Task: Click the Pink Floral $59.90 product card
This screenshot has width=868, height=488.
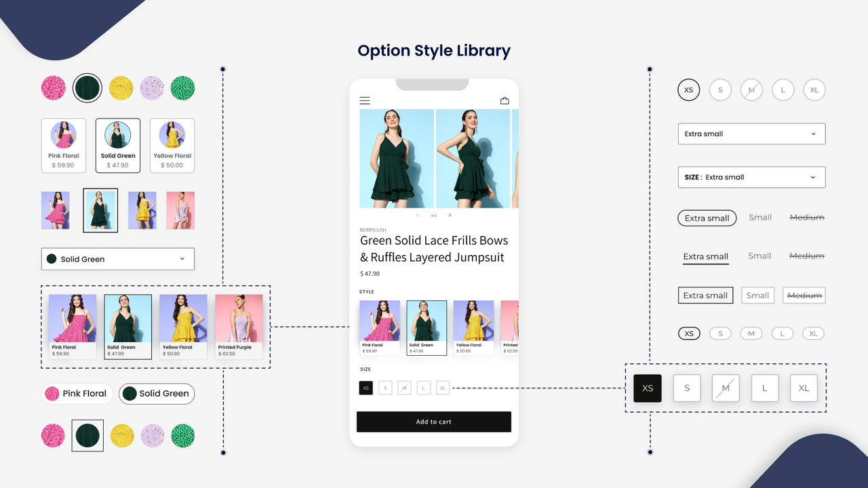Action: pos(72,326)
